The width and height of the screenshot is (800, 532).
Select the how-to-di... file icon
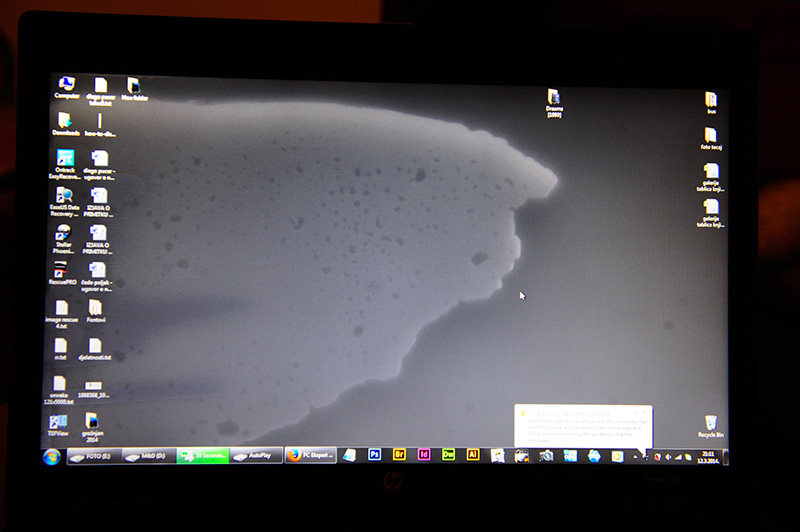point(100,125)
